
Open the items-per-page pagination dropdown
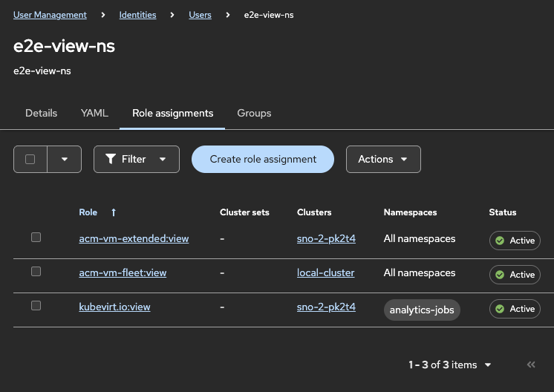(x=488, y=365)
